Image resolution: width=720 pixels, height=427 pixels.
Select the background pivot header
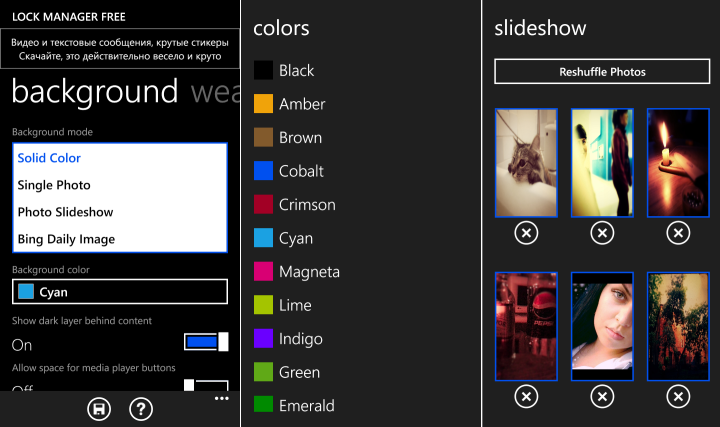[x=94, y=92]
